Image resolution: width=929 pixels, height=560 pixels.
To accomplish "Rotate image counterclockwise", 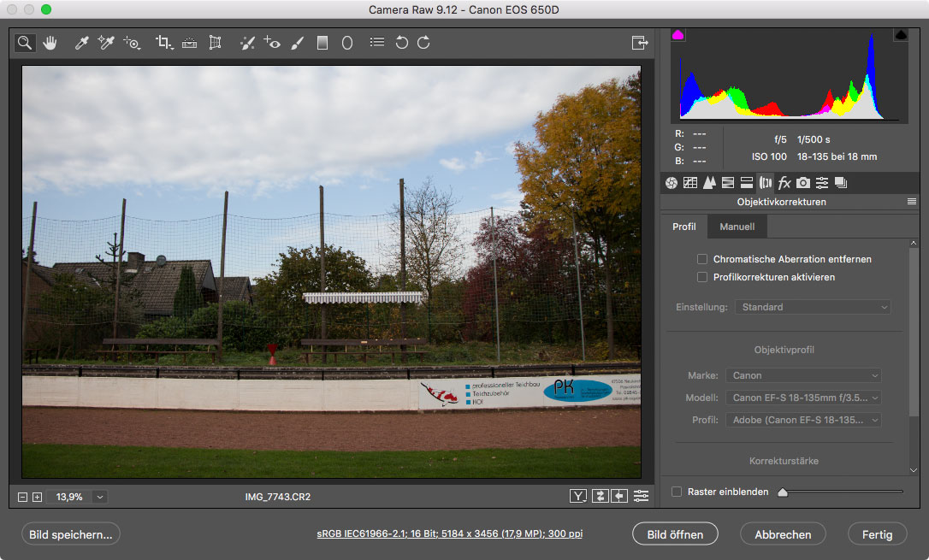I will pyautogui.click(x=402, y=43).
